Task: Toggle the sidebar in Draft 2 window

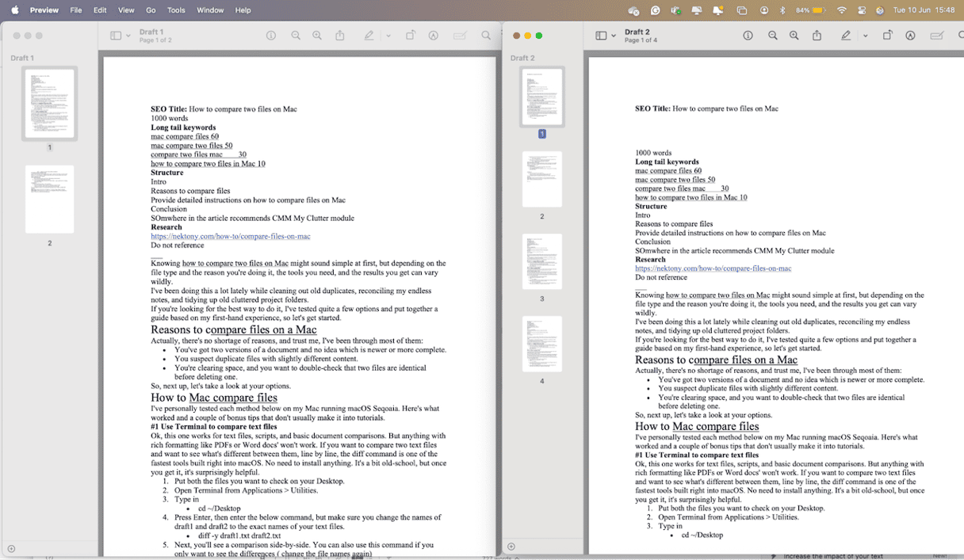Action: tap(600, 36)
